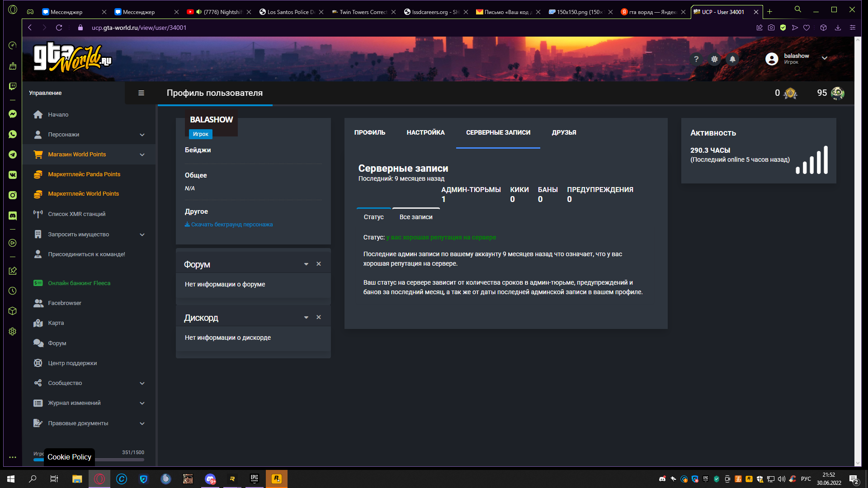Go to Начало in sidebar
This screenshot has height=488, width=868.
58,115
